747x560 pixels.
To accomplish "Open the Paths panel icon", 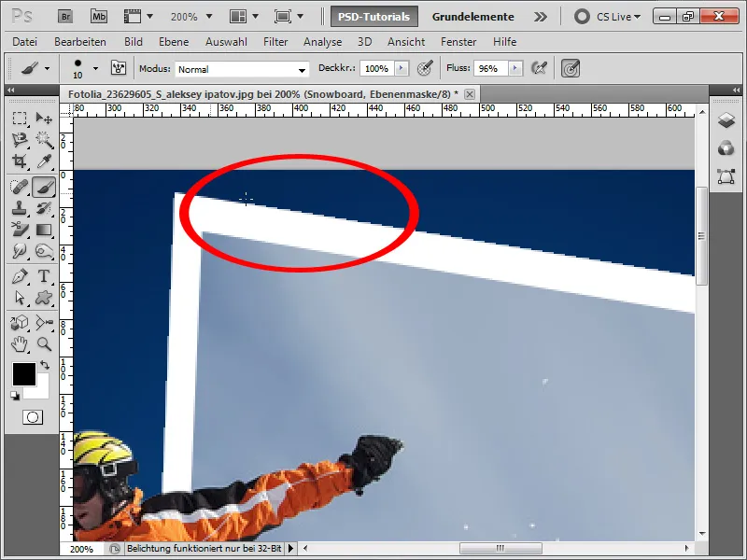I will (x=726, y=176).
